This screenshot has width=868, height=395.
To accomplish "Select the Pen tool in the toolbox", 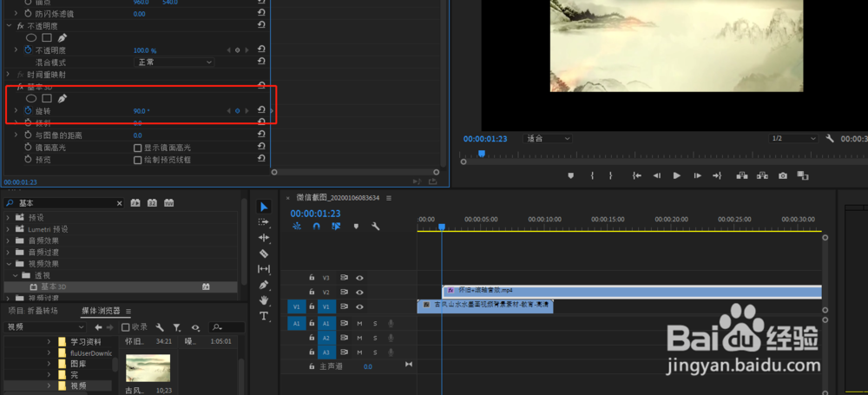I will (264, 284).
